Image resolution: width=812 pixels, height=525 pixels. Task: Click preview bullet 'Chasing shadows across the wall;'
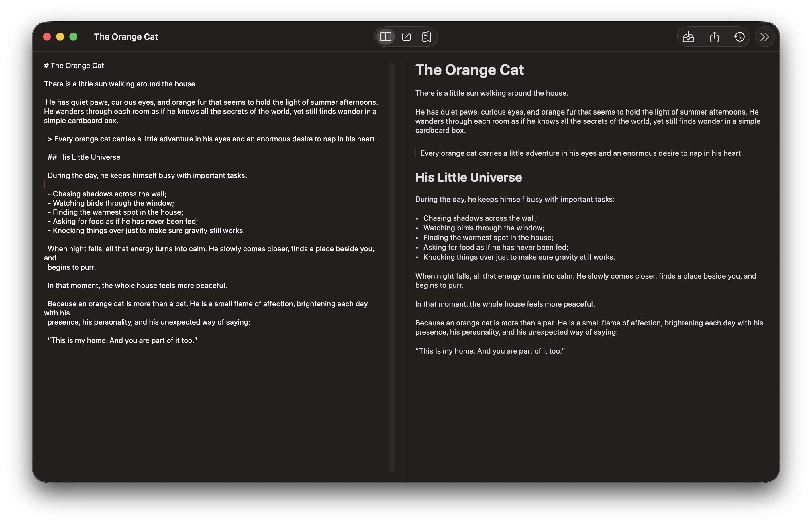point(480,218)
